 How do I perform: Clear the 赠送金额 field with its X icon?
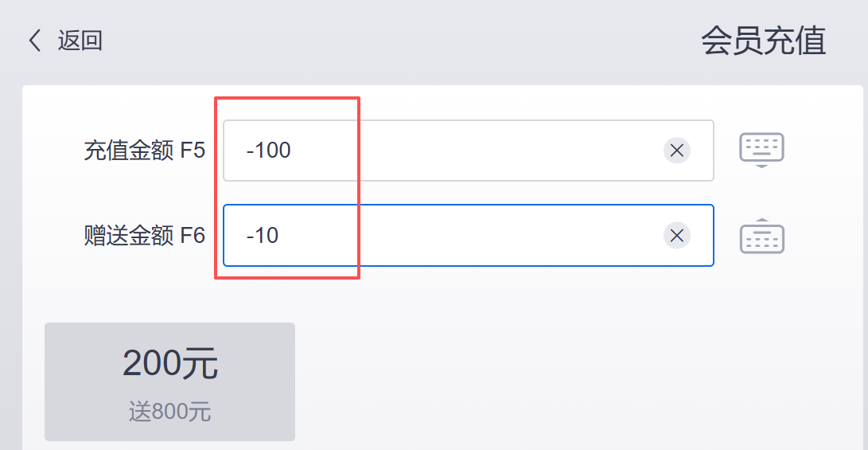(676, 235)
